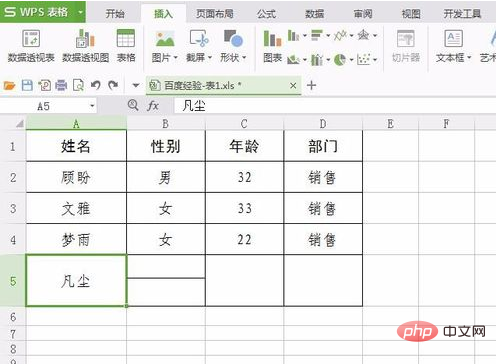Open the 截屏 screenshot tool
The image size is (496, 364).
pos(199,46)
